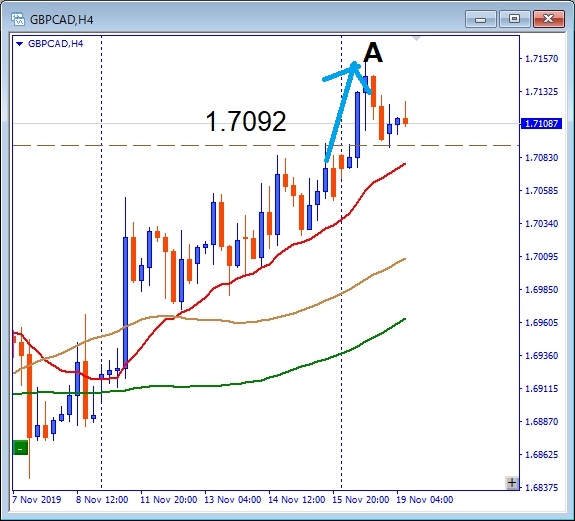This screenshot has width=575, height=521.
Task: Click the 11 Nov 20:00 time label
Action: pyautogui.click(x=169, y=500)
